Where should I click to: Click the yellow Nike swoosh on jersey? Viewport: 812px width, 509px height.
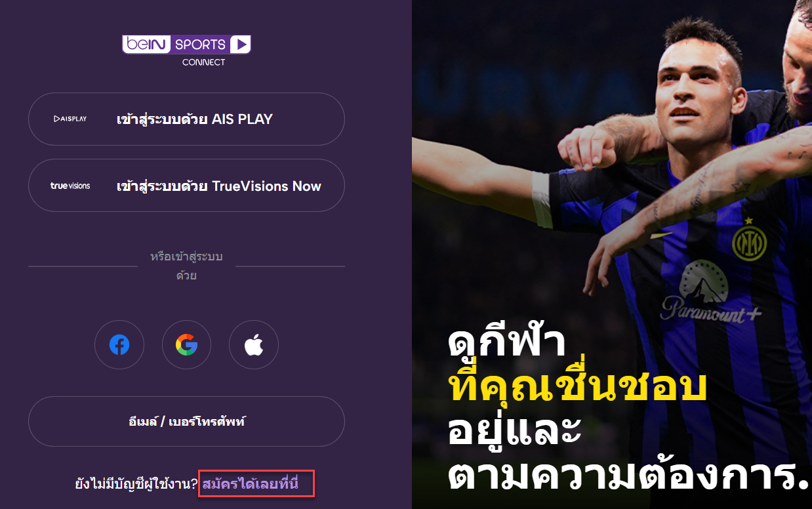tap(660, 235)
